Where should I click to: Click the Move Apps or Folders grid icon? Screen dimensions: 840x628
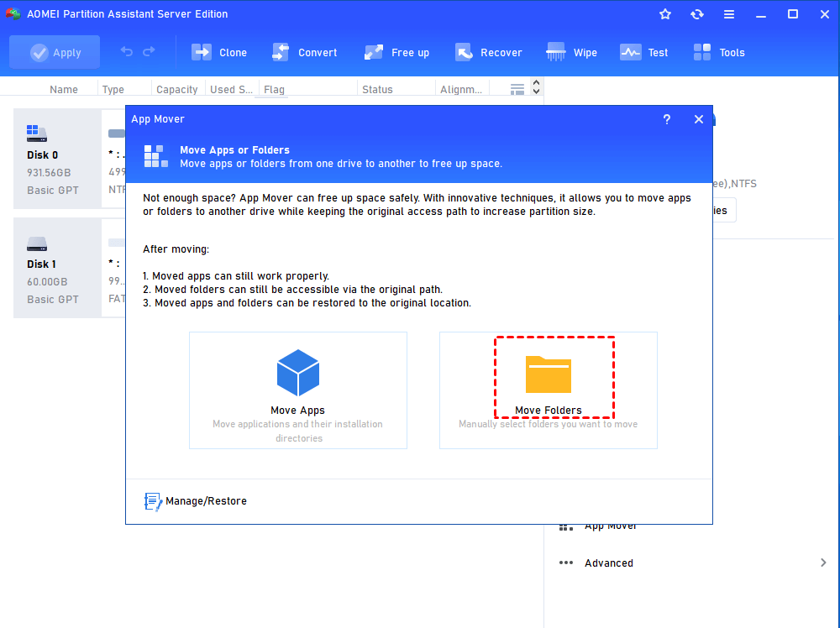[156, 156]
